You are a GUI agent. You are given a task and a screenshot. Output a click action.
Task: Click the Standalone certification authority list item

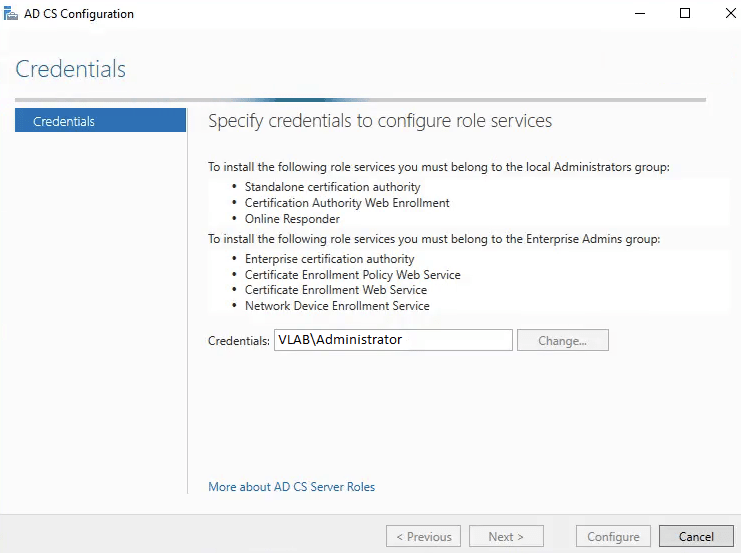pos(332,187)
